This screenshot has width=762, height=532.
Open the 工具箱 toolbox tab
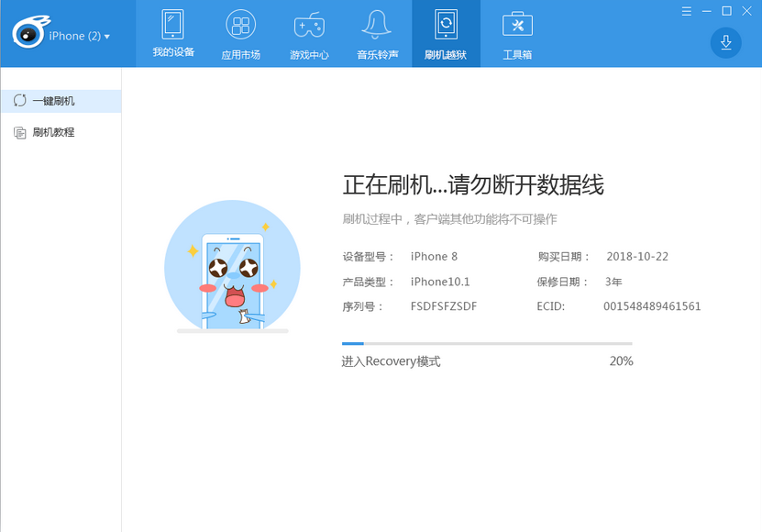(517, 34)
